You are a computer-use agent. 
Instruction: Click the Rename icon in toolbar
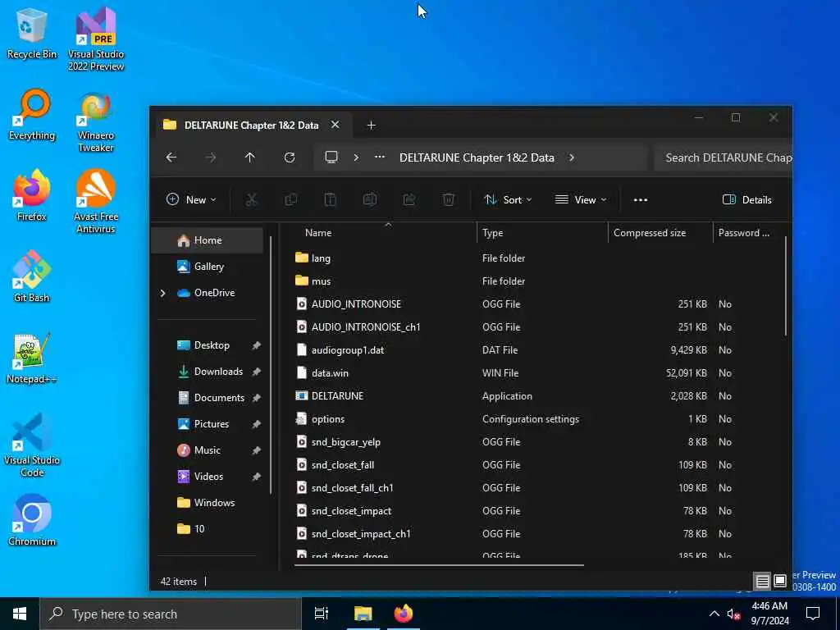click(370, 200)
